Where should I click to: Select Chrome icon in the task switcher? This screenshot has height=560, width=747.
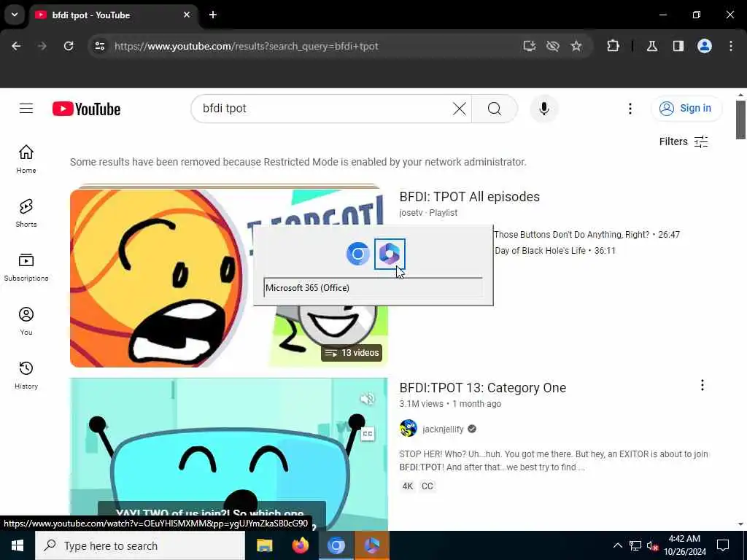coord(357,254)
